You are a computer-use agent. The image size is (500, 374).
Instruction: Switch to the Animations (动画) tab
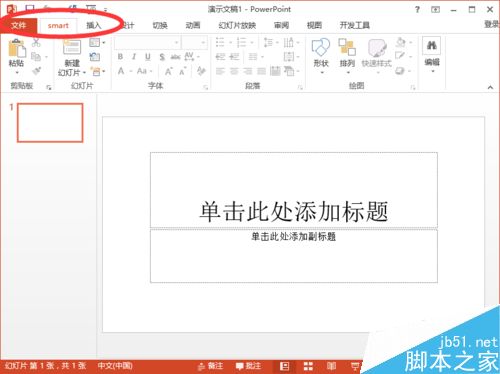pyautogui.click(x=193, y=25)
